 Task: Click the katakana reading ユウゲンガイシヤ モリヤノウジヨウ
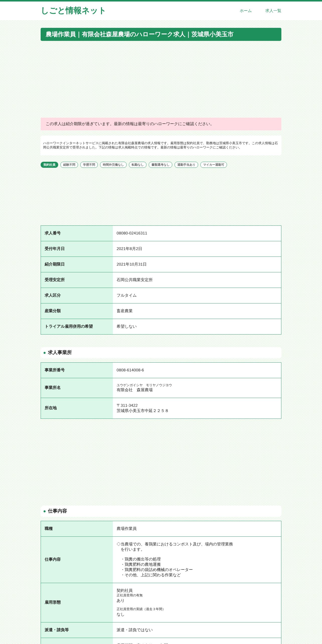[144, 385]
